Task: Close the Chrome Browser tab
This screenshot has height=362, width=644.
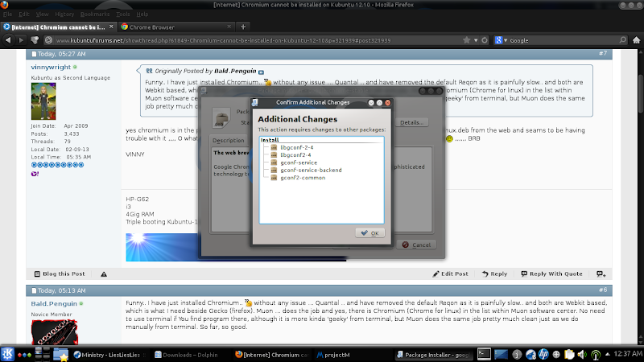Action: coord(229,27)
